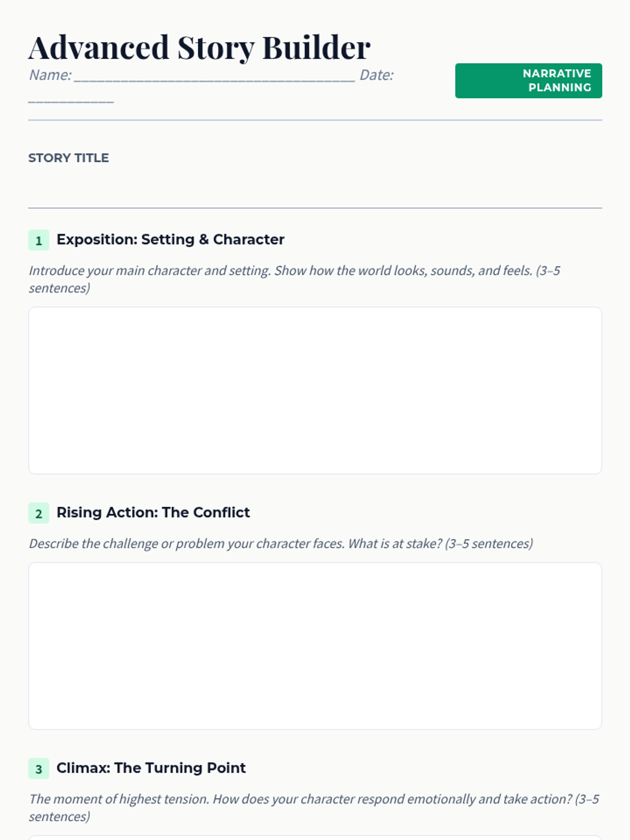Click the Exposition: Setting & Character heading
This screenshot has height=840, width=630.
(170, 239)
